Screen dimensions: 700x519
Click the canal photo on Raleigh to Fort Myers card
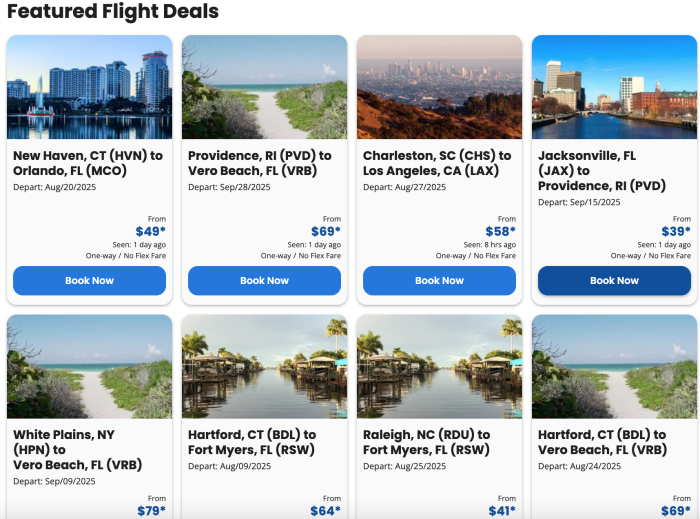439,367
